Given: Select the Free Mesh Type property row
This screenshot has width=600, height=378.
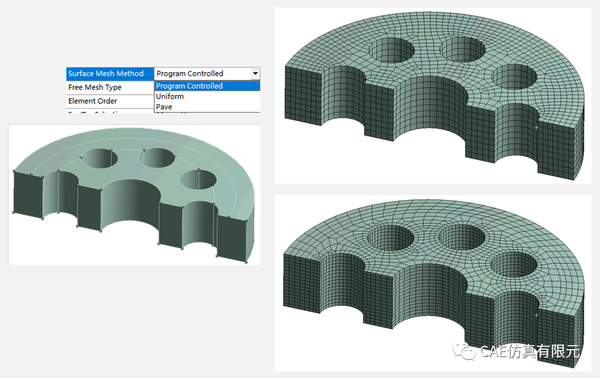Looking at the screenshot, I should [x=110, y=87].
